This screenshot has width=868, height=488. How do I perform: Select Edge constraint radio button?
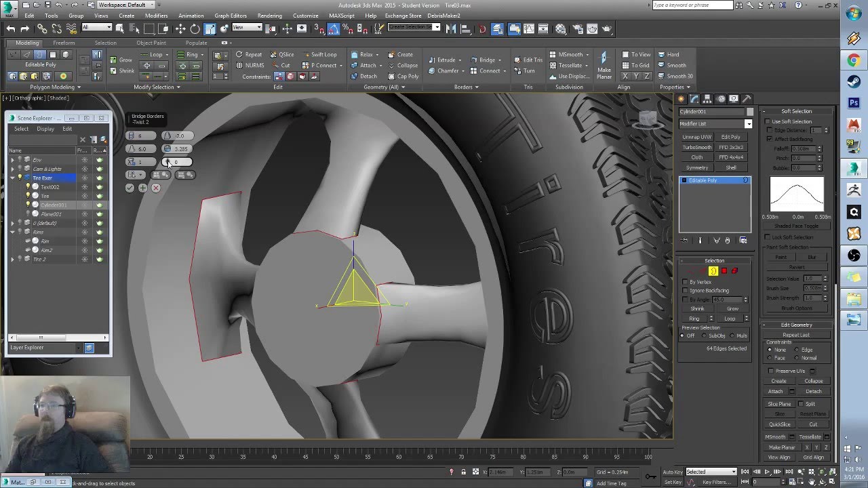[797, 350]
